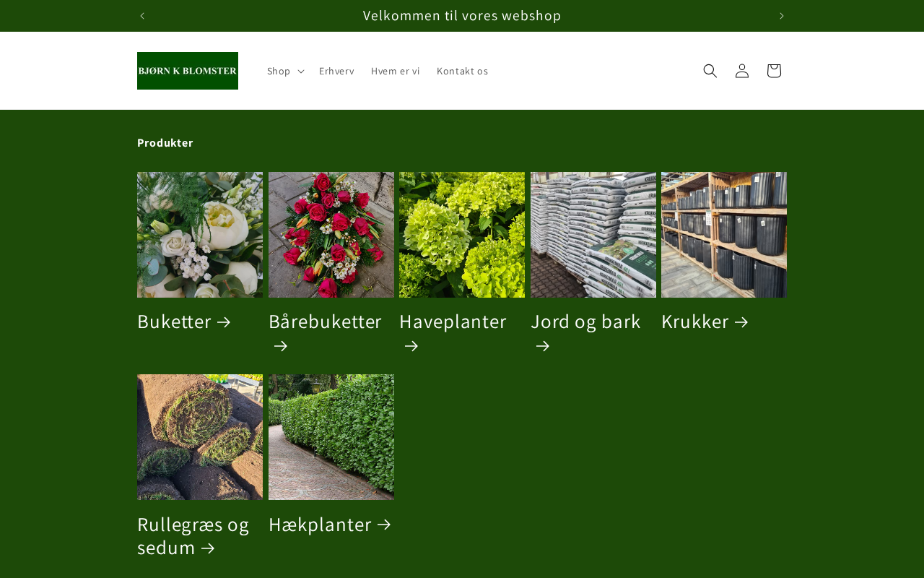Click the Produkter heading text
Screen dimensions: 924x578
click(165, 143)
